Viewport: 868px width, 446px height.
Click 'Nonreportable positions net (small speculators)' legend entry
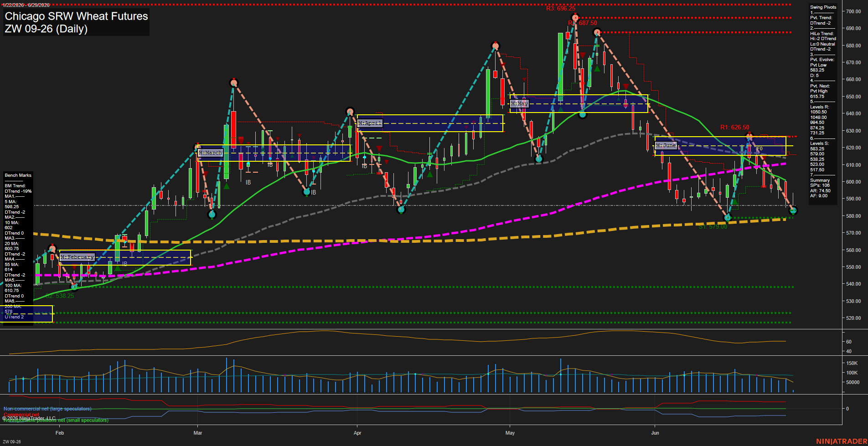[x=56, y=420]
